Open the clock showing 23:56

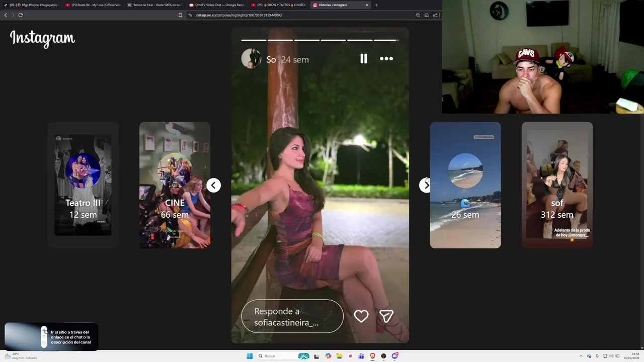point(632,356)
